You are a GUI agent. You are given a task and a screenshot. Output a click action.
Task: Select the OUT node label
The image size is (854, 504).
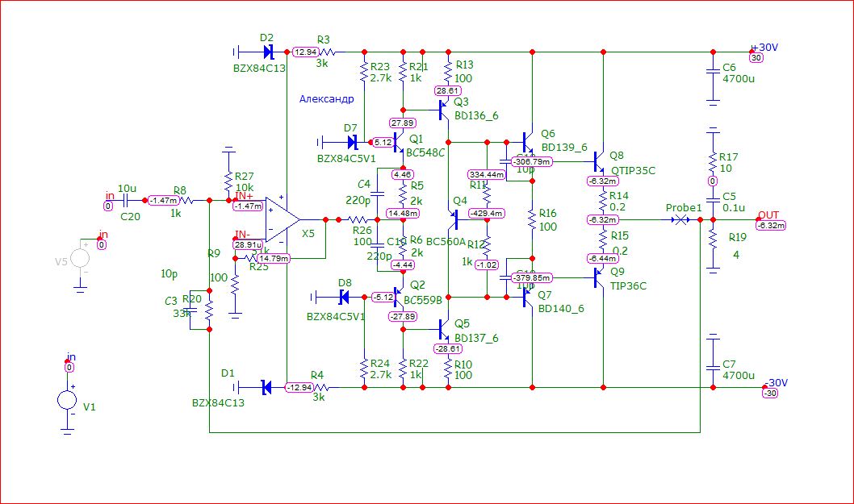768,215
